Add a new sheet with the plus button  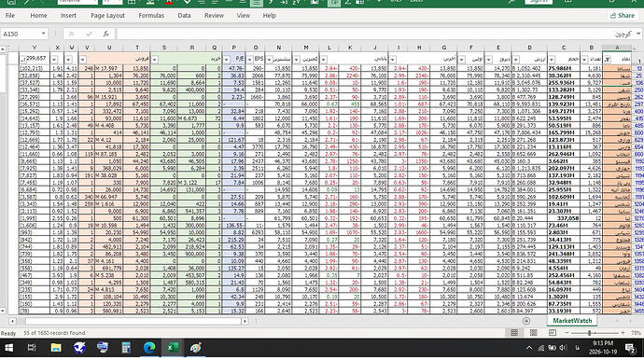[526, 321]
